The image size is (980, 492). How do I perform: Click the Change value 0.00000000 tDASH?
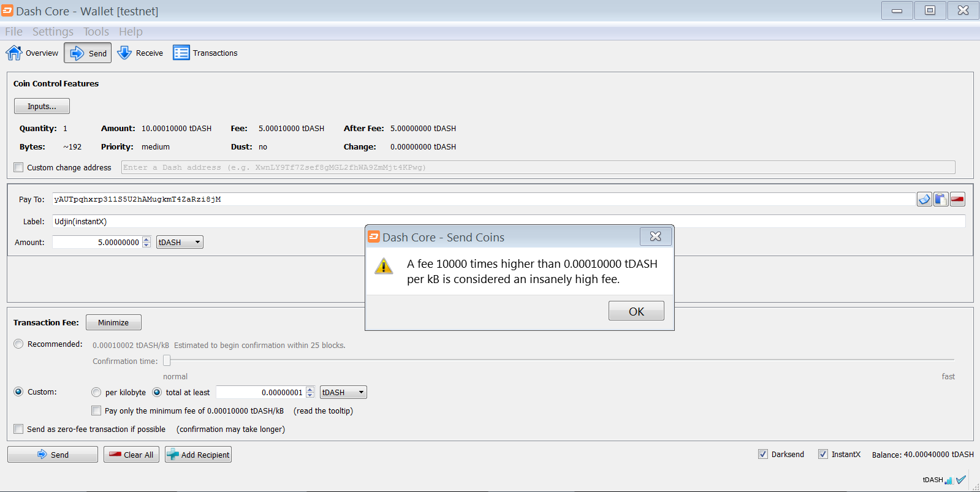423,147
